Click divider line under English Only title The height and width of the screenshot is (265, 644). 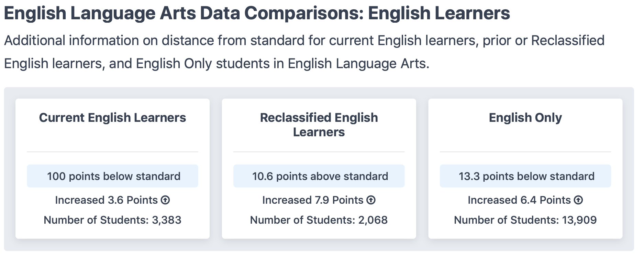tap(525, 152)
